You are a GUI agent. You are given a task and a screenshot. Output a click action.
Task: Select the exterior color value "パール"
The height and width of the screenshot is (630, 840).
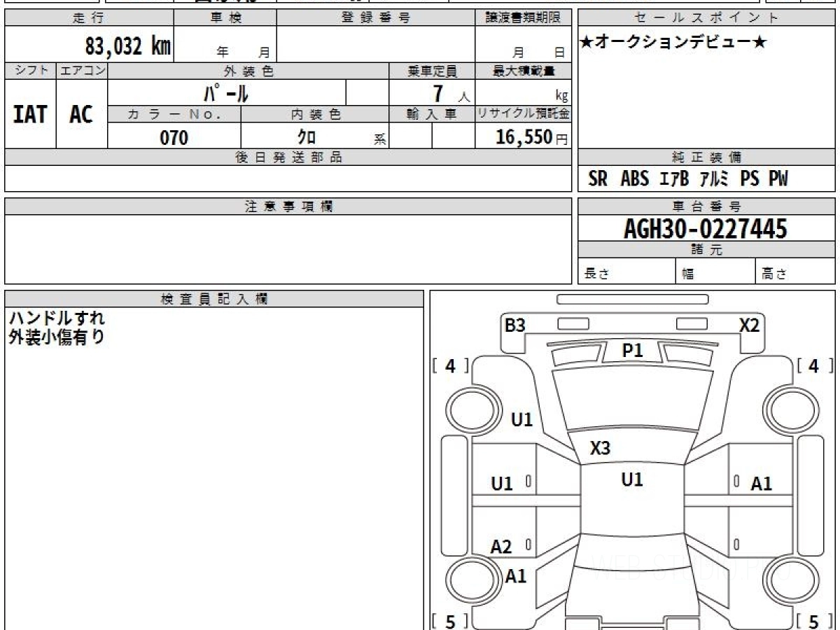[227, 92]
